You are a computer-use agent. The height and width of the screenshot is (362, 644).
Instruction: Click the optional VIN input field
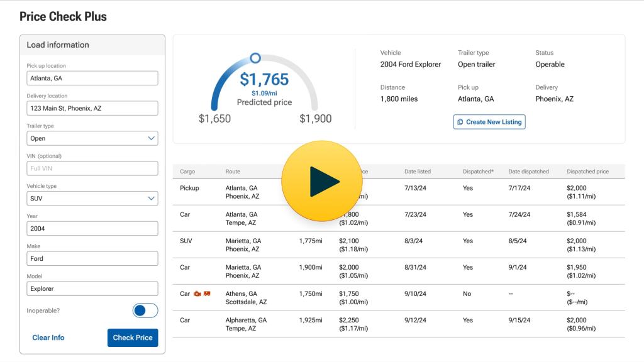[92, 168]
